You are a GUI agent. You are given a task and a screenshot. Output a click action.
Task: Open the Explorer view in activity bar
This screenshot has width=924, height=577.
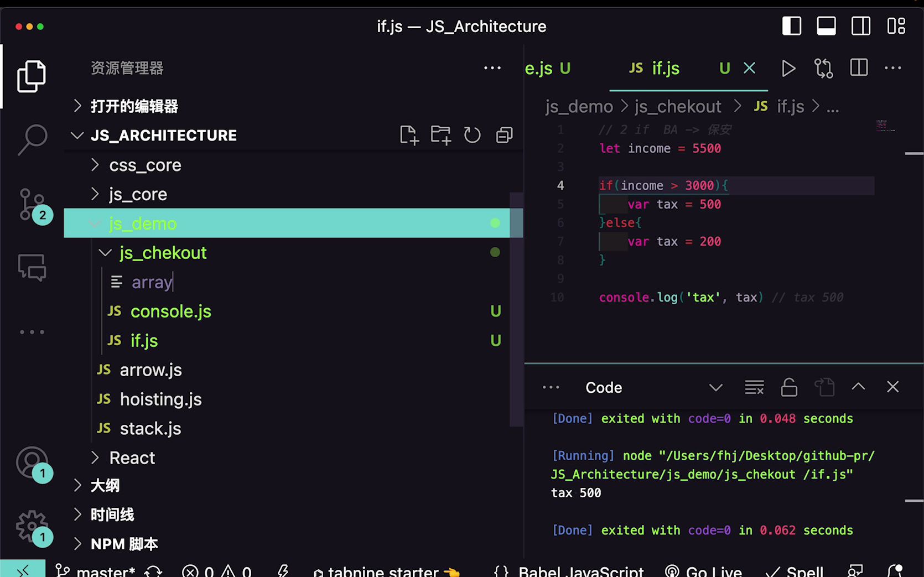pos(32,76)
